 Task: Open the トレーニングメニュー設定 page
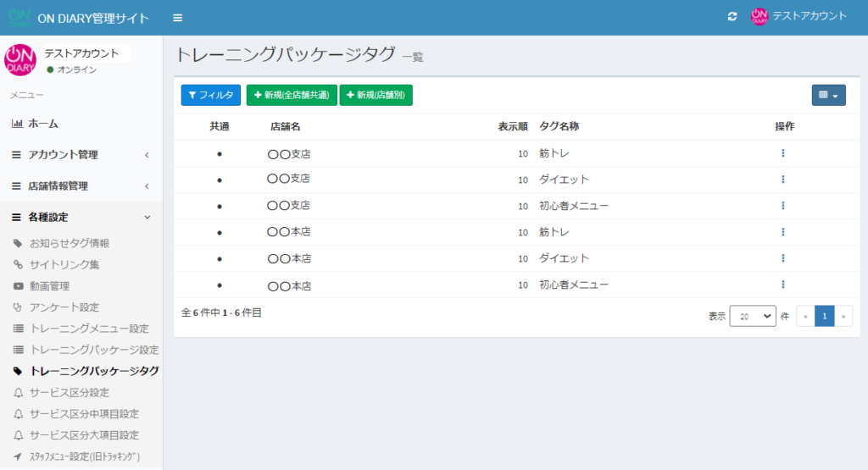click(89, 329)
